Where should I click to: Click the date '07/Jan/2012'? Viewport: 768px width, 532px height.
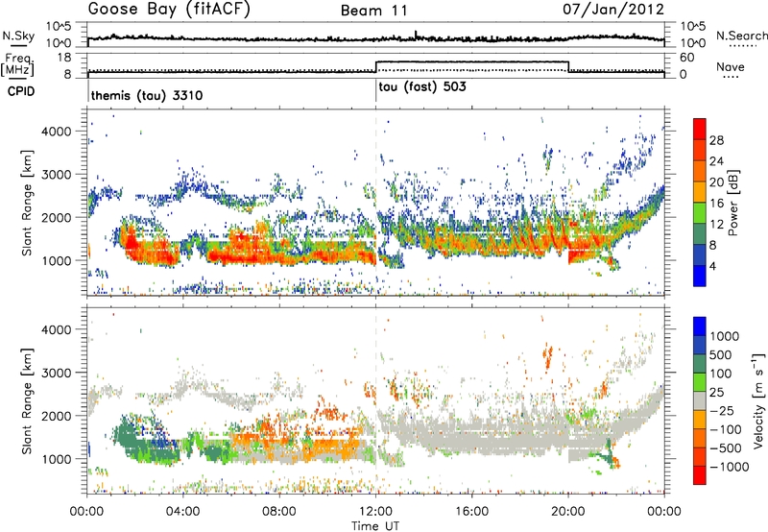(613, 10)
